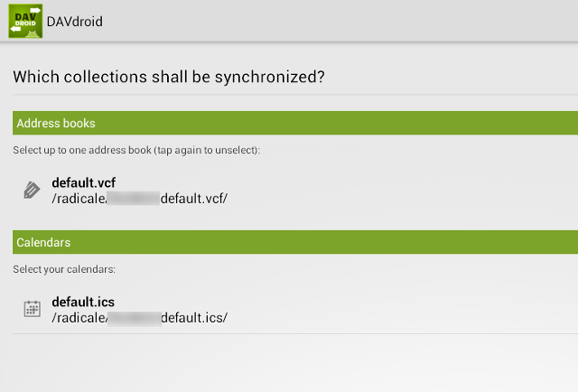The width and height of the screenshot is (578, 392).
Task: Tap the /radicale/ default.vcf/ path text
Action: [140, 199]
